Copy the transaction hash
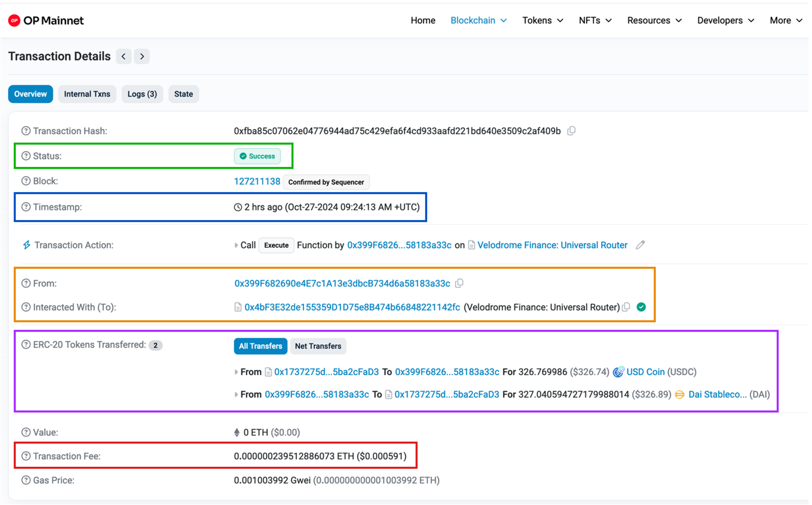Viewport: 812px width, 505px height. [571, 131]
